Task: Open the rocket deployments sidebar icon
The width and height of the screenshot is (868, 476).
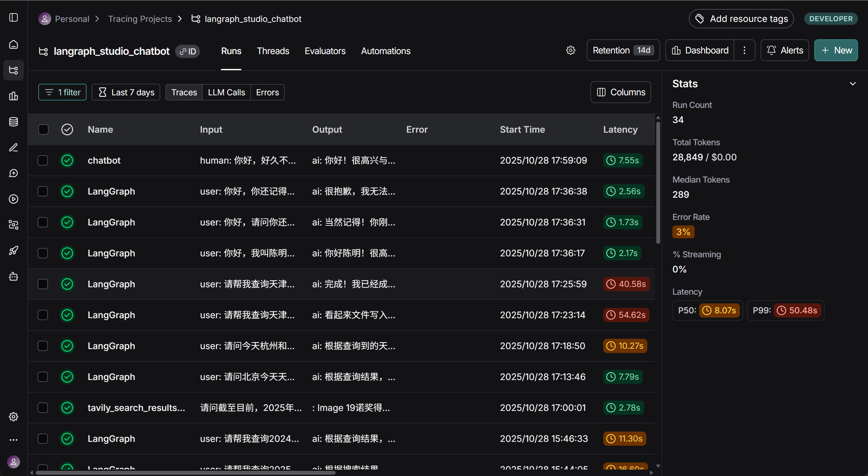Action: tap(14, 251)
